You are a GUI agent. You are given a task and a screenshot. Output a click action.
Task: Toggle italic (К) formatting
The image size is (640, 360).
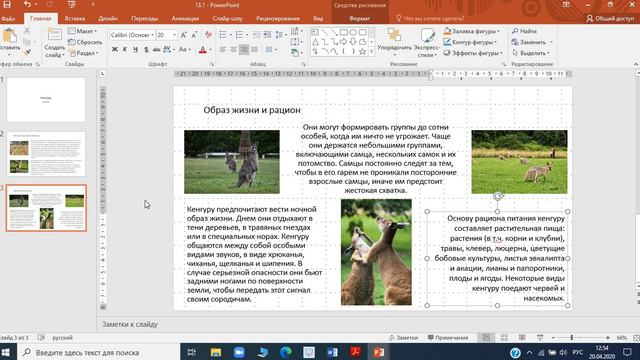pos(125,50)
